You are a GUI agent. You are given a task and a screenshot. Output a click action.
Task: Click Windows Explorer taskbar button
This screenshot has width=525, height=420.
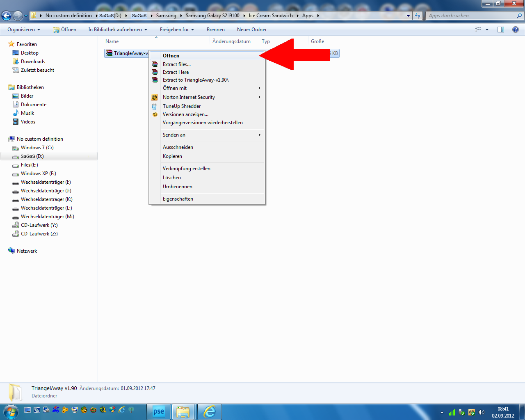coord(183,412)
